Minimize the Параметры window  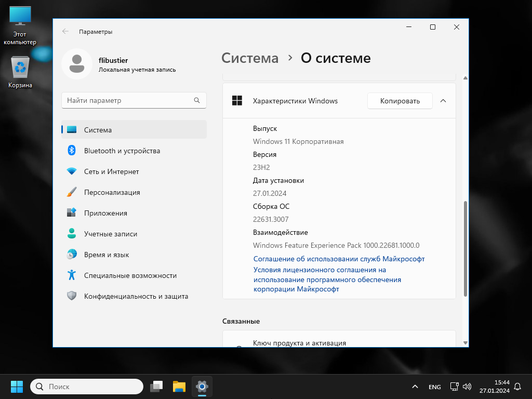coord(409,27)
